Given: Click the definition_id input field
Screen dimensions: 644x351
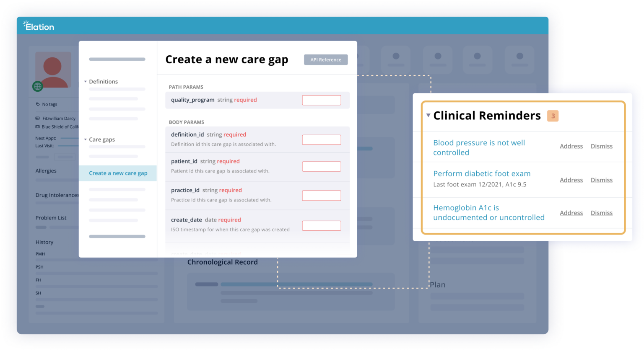Looking at the screenshot, I should click(x=321, y=139).
